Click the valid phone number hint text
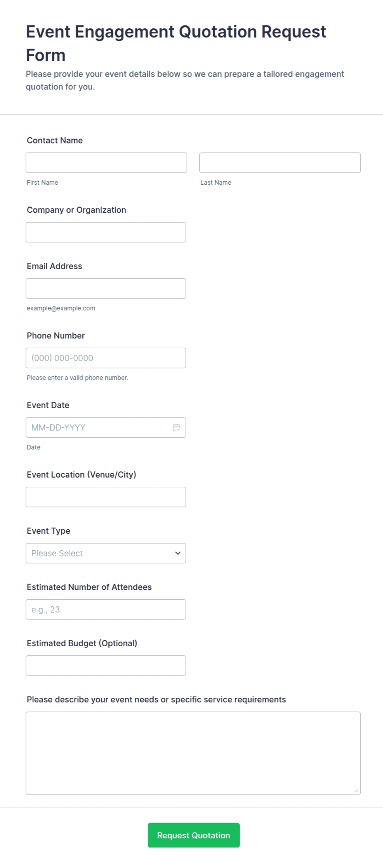383x868 pixels. point(77,378)
